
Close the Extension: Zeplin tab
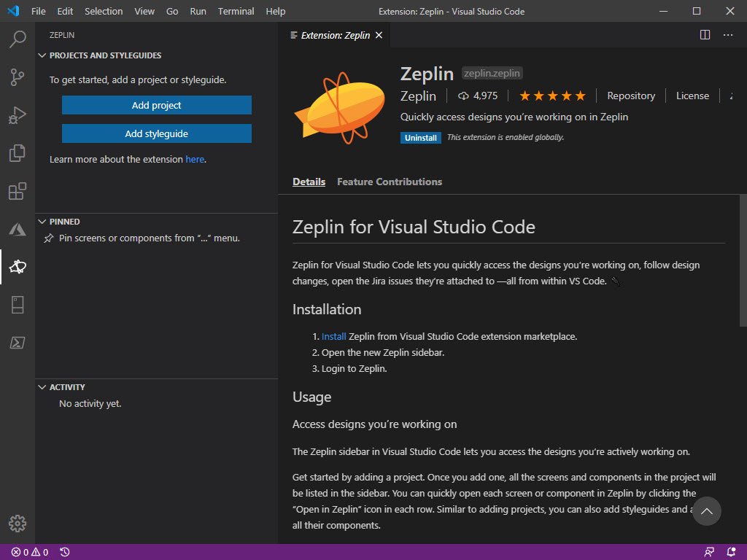tap(379, 35)
